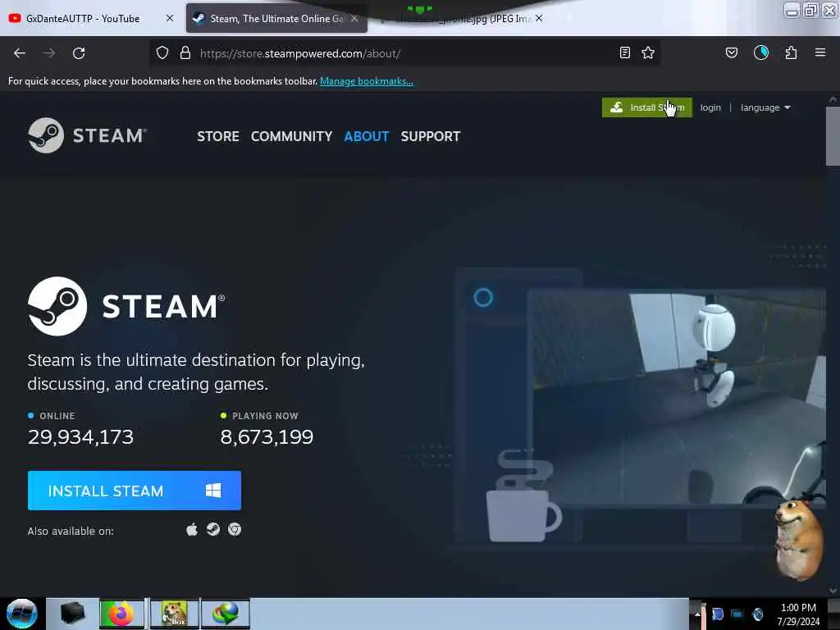Expand the language dropdown
The image size is (840, 630).
point(765,107)
